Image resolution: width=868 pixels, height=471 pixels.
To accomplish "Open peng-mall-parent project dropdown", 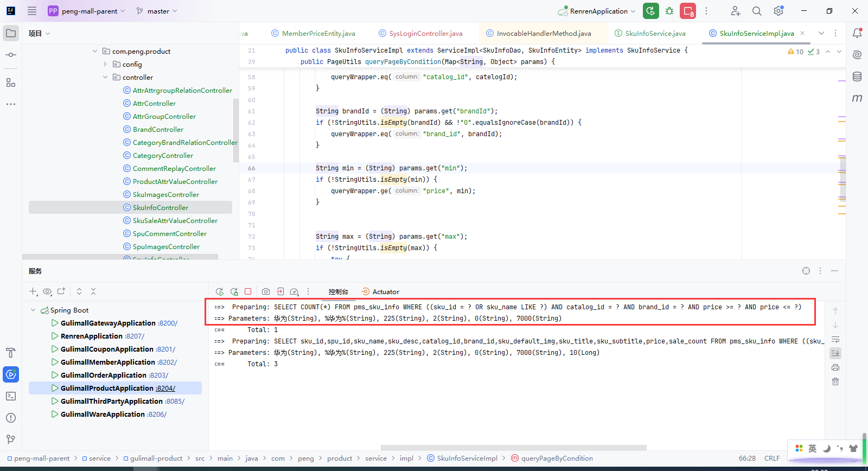I will click(86, 11).
